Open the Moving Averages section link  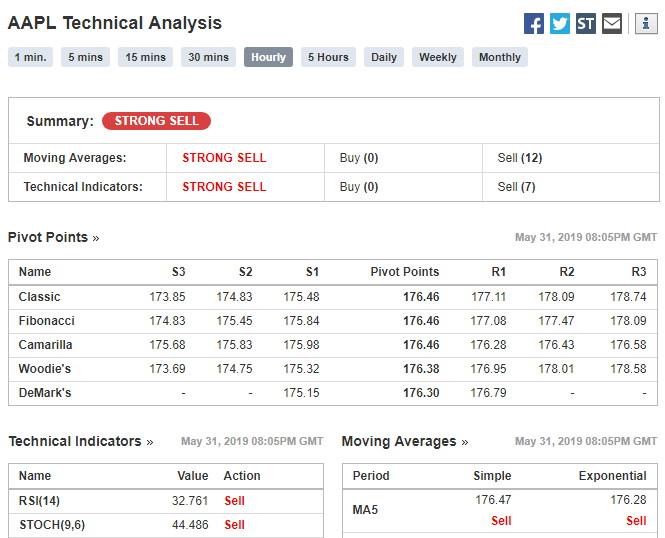pos(405,441)
